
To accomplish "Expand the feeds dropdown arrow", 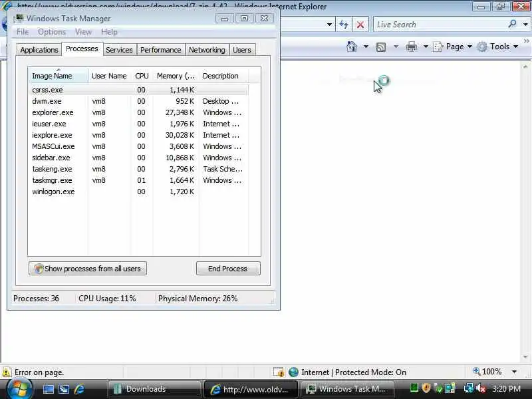I will 396,47.
